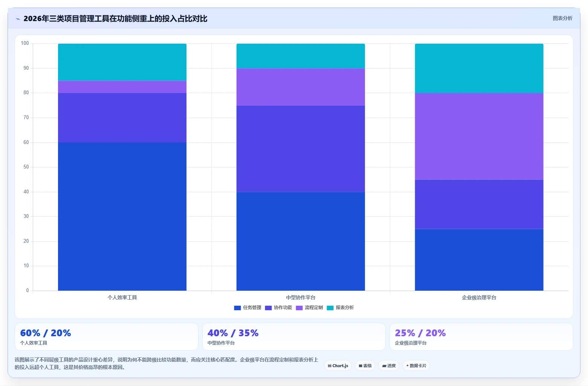The width and height of the screenshot is (588, 386).
Task: Click the description paragraph starting with 该图展示了
Action: (x=166, y=363)
